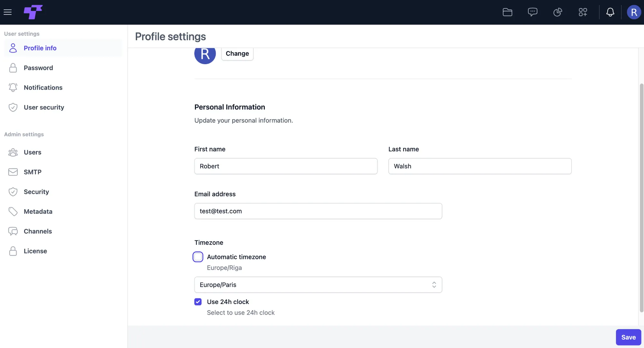Open the chat messages icon
Image resolution: width=644 pixels, height=348 pixels.
coord(533,12)
